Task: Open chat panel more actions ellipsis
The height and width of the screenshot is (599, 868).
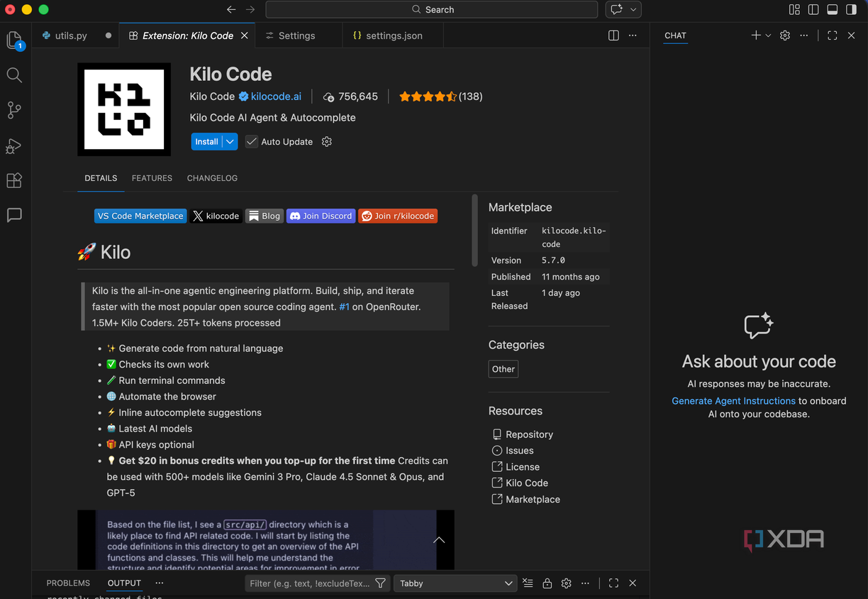Action: [x=803, y=35]
